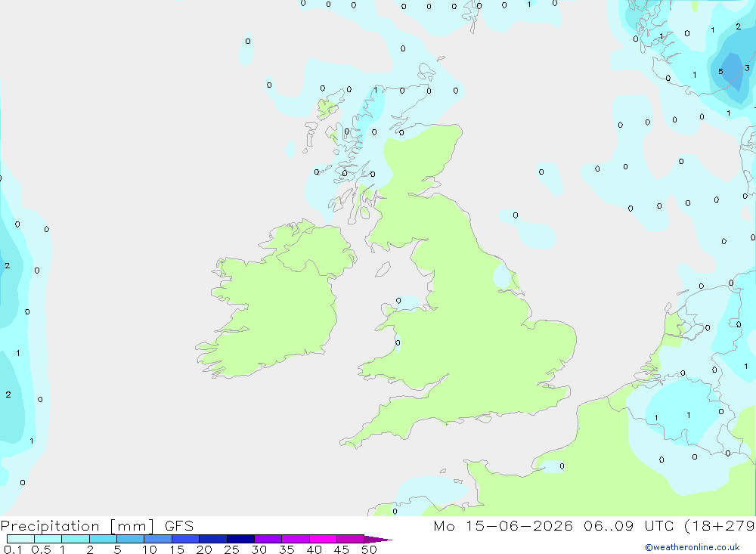Click the 'GFS' model label
Image resolution: width=756 pixels, height=554 pixels.
pyautogui.click(x=179, y=525)
